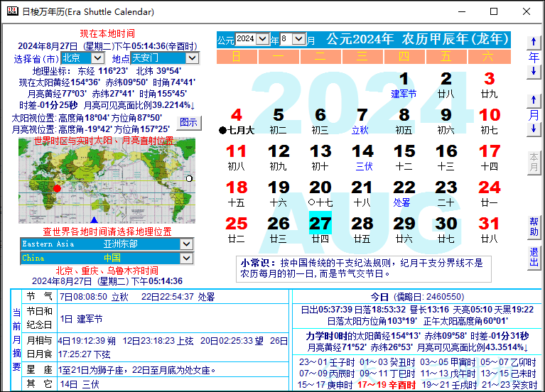Maximize the Era Shuttle Calendar window

494,11
